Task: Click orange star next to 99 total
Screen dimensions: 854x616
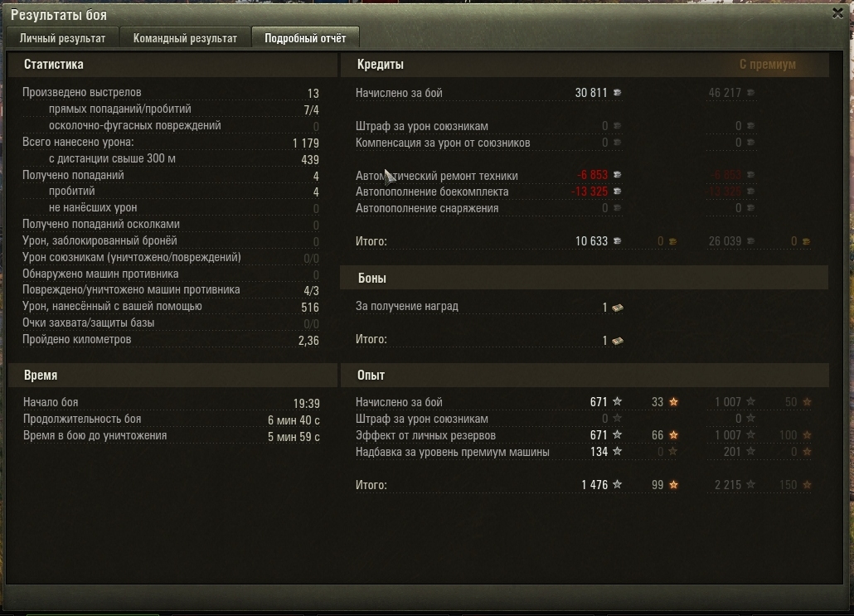Action: [674, 485]
